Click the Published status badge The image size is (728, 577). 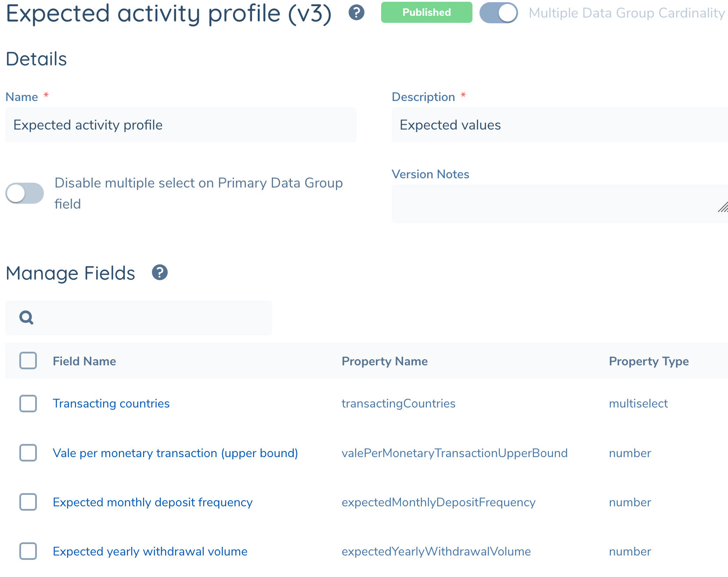[x=426, y=12]
